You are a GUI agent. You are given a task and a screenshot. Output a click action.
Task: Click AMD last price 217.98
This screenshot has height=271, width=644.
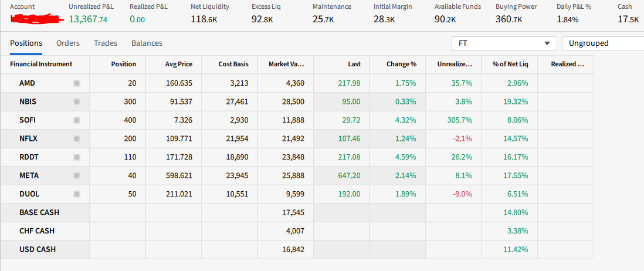(350, 83)
